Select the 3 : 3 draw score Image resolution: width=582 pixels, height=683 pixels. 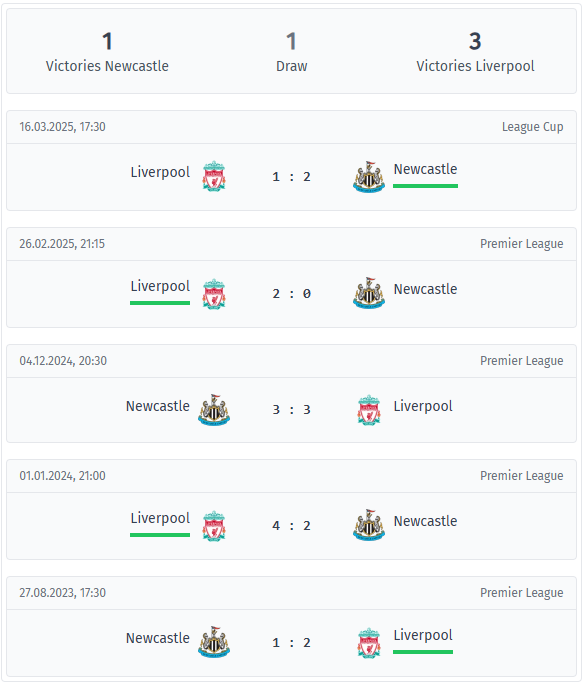pos(291,409)
